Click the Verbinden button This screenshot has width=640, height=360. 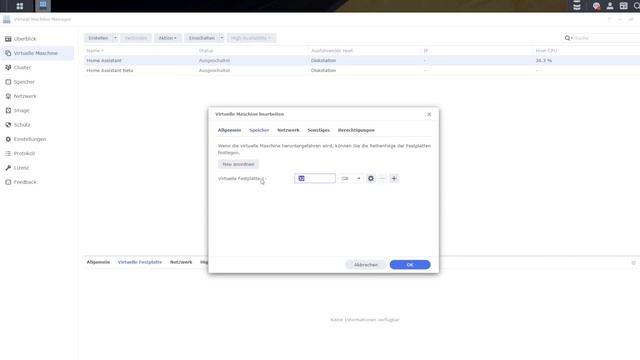136,38
